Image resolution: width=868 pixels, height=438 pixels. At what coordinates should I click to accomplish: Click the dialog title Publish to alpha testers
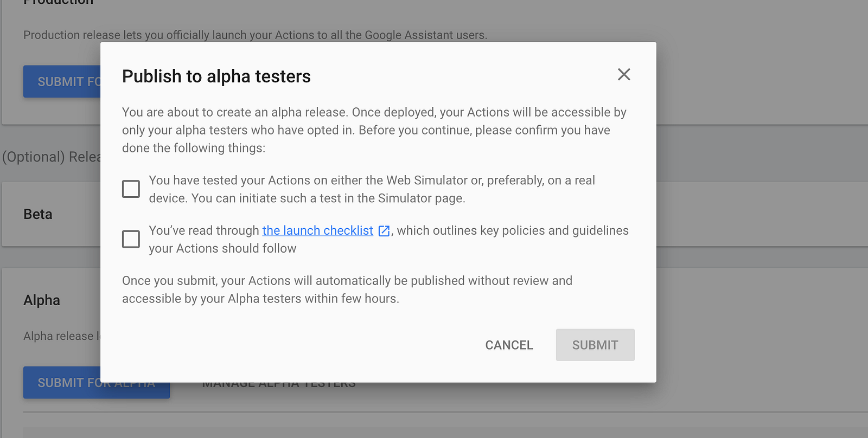pos(216,76)
